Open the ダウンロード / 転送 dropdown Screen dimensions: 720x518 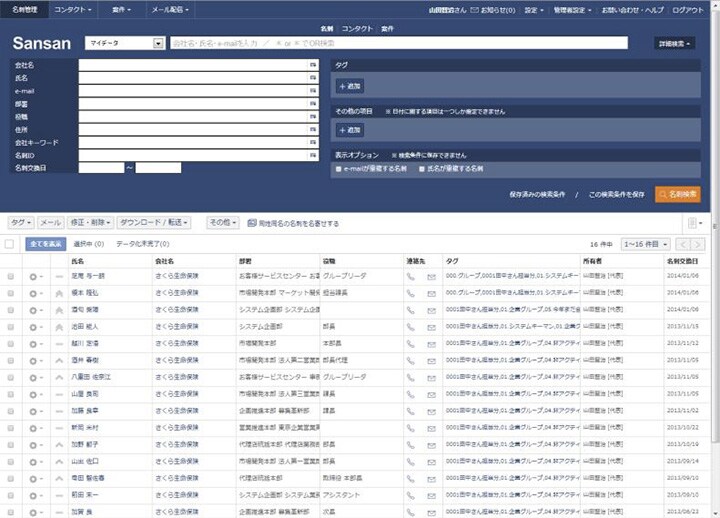click(x=154, y=223)
